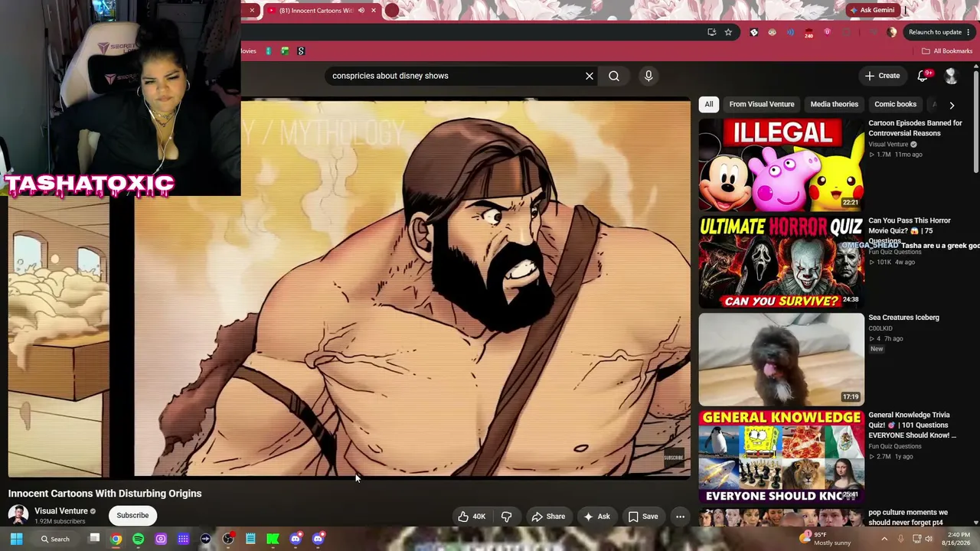Show hidden system tray icons
The image size is (980, 551).
click(x=884, y=539)
